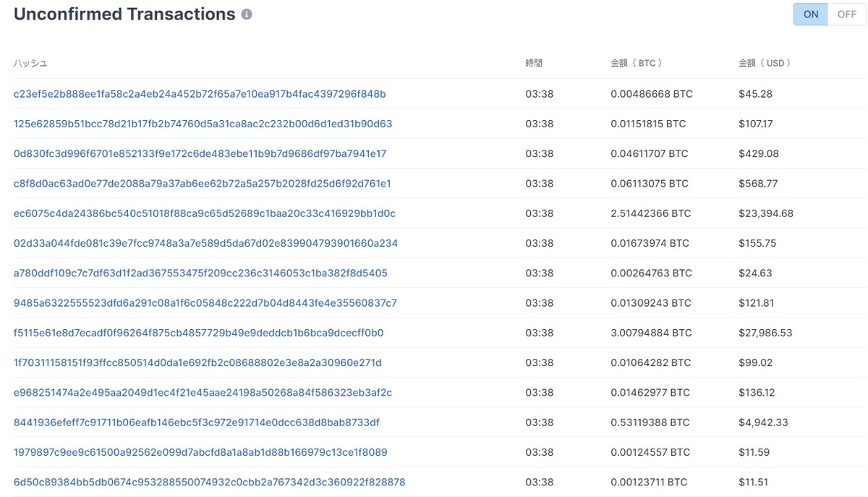Viewport: 868px width, 497px height.
Task: Open transaction hash starting with 8441936efeff
Action: (197, 422)
